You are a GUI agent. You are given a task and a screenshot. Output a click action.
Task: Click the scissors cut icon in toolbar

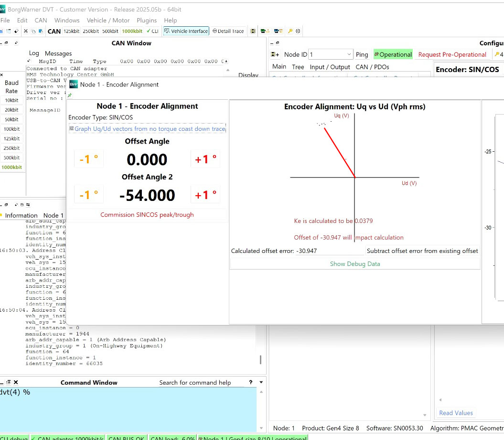[26, 31]
